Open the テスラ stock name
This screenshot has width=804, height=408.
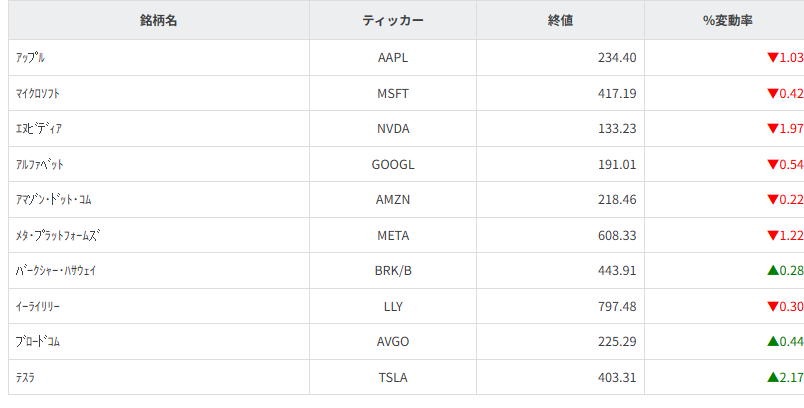tap(27, 378)
